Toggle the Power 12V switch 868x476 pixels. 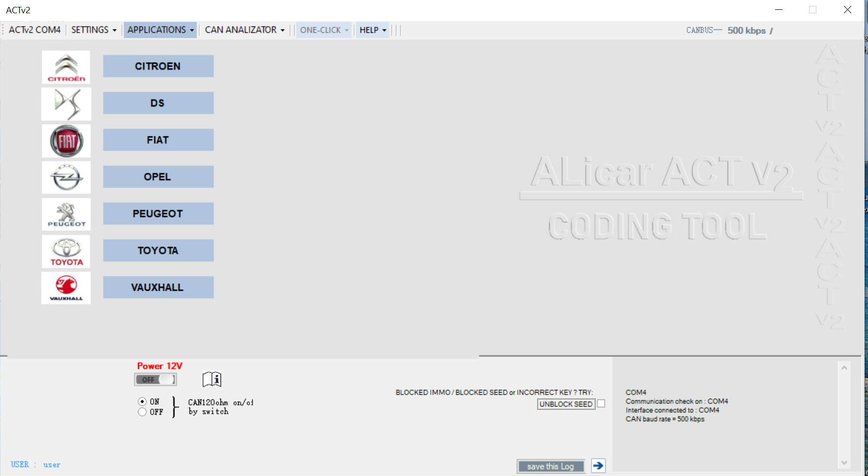point(155,380)
